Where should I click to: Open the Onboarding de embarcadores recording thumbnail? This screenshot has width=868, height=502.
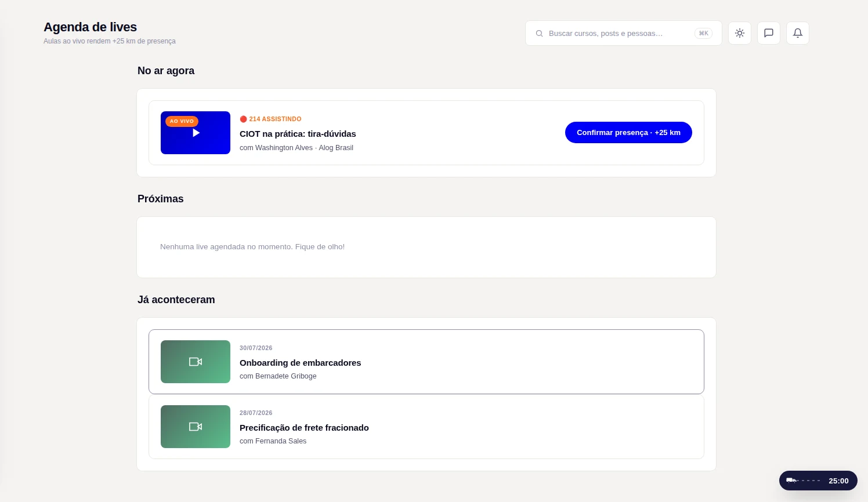tap(196, 362)
